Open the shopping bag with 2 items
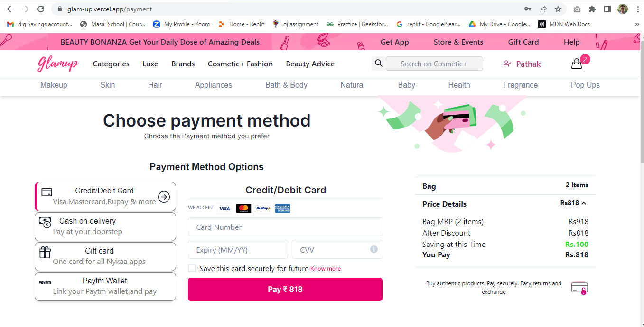 [576, 63]
